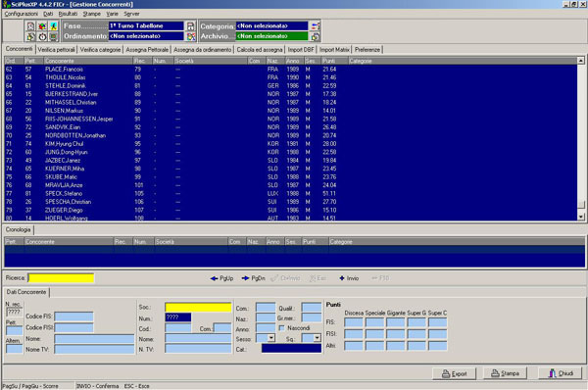The image size is (588, 390).
Task: Select the row ZUEGER,Diego
Action: [x=291, y=210]
